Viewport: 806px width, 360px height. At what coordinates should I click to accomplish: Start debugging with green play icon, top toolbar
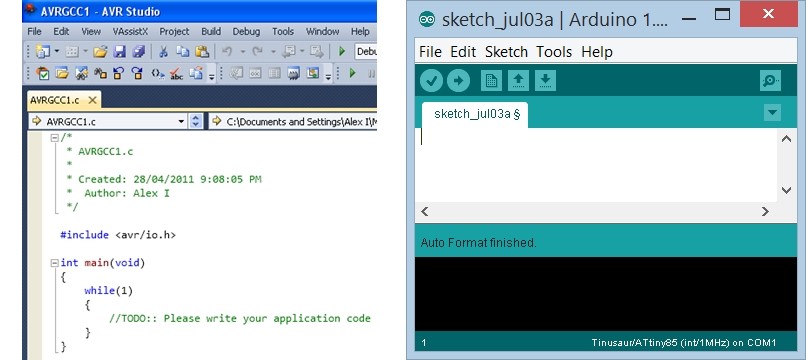[342, 51]
